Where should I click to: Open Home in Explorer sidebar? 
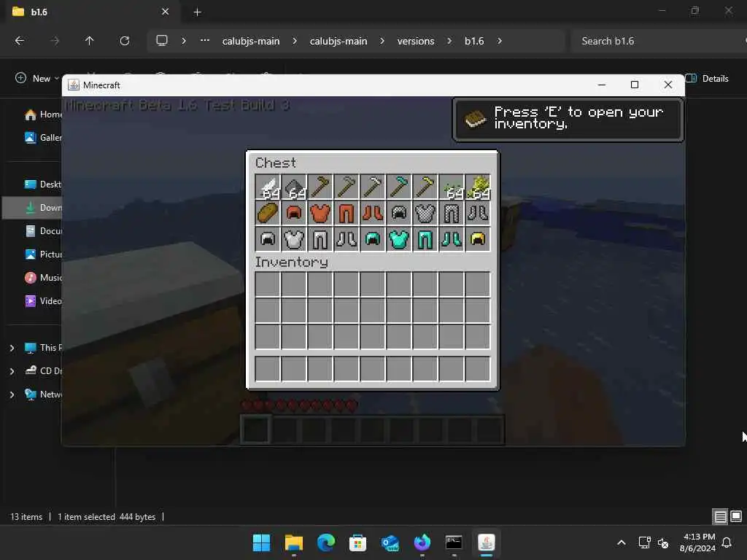pos(43,114)
